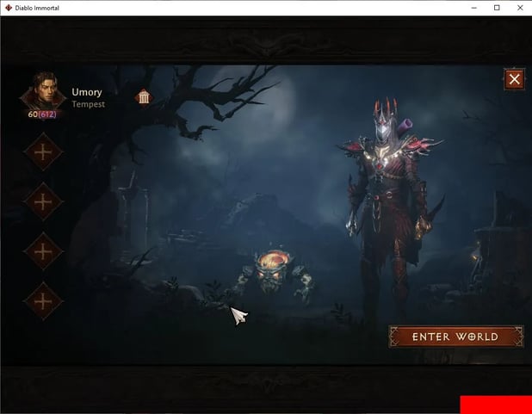532x414 pixels.
Task: Choose the third empty character slot
Action: click(x=42, y=251)
